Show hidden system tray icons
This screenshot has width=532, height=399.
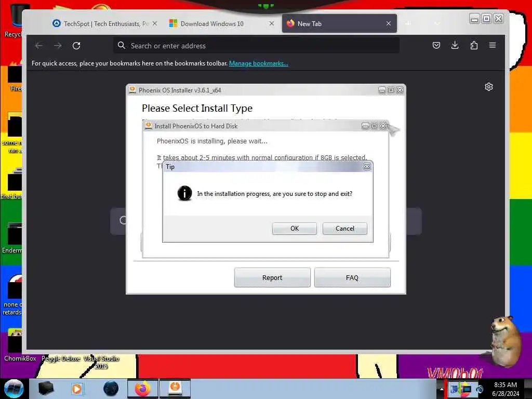(x=442, y=389)
